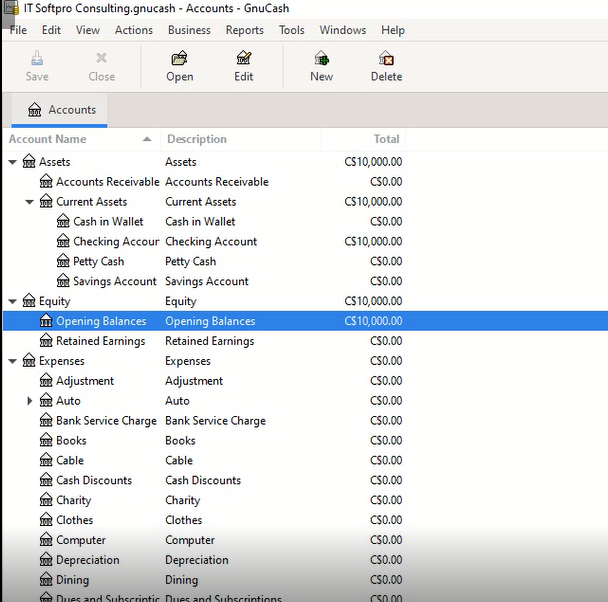
Task: Collapse the Equity account tree
Action: coord(13,301)
